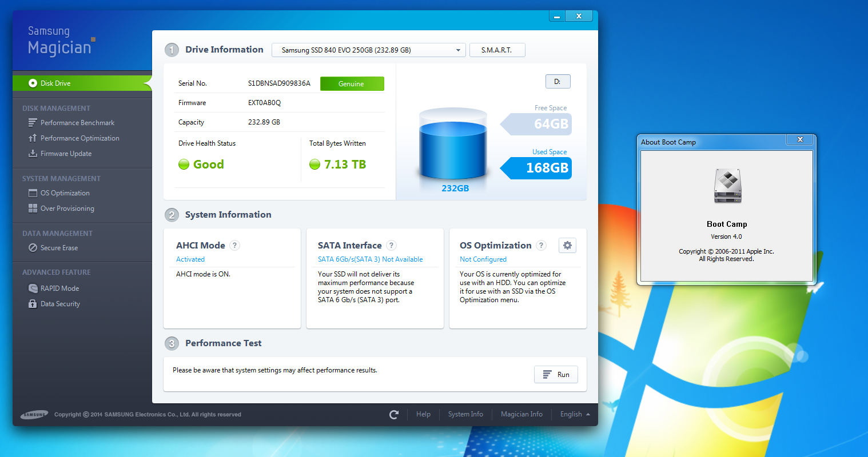This screenshot has height=457, width=868.
Task: Click the help question mark beside OS Optimization heading
Action: pos(541,246)
